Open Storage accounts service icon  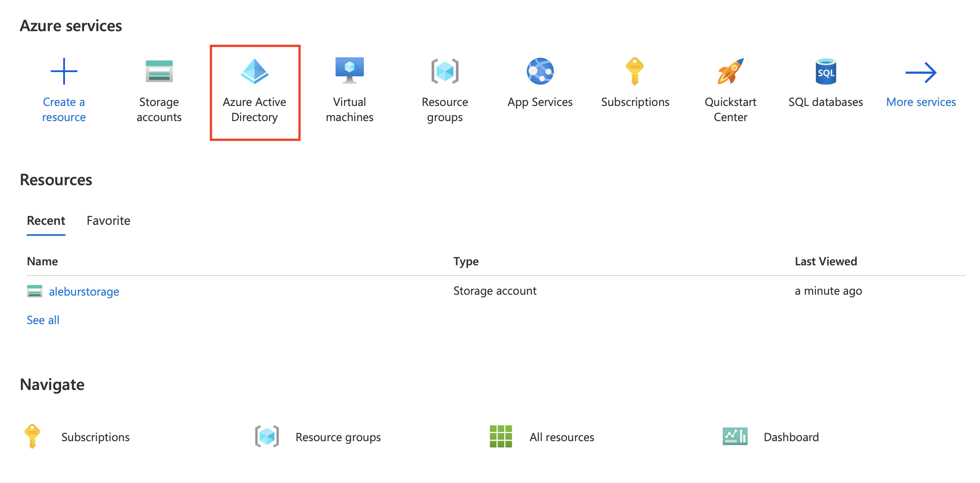point(159,71)
